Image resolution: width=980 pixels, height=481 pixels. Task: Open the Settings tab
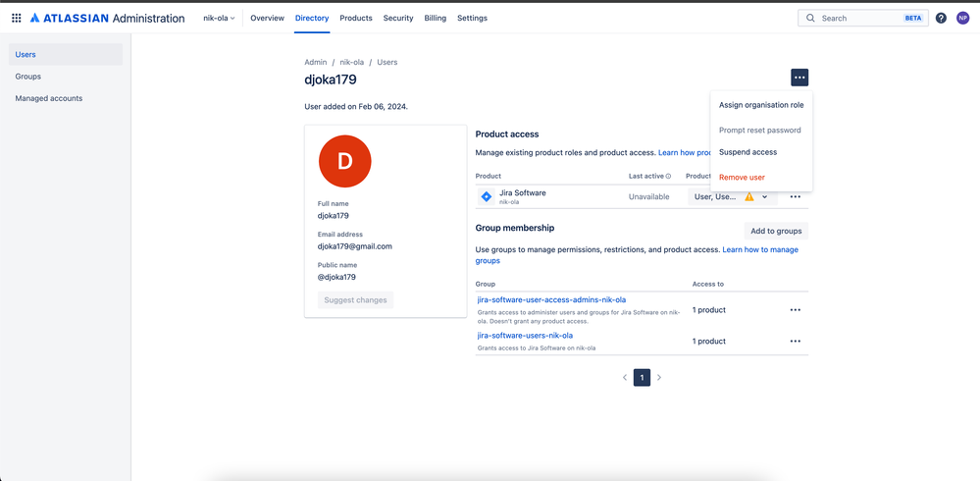tap(472, 18)
